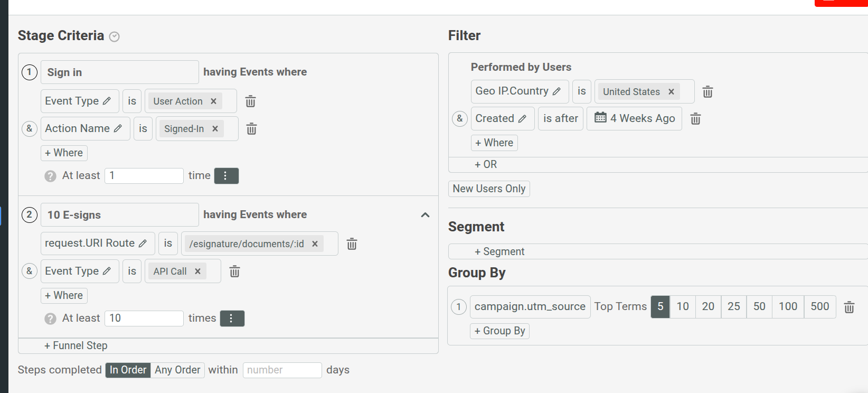Toggle the & operator in Sign in step

coord(29,128)
